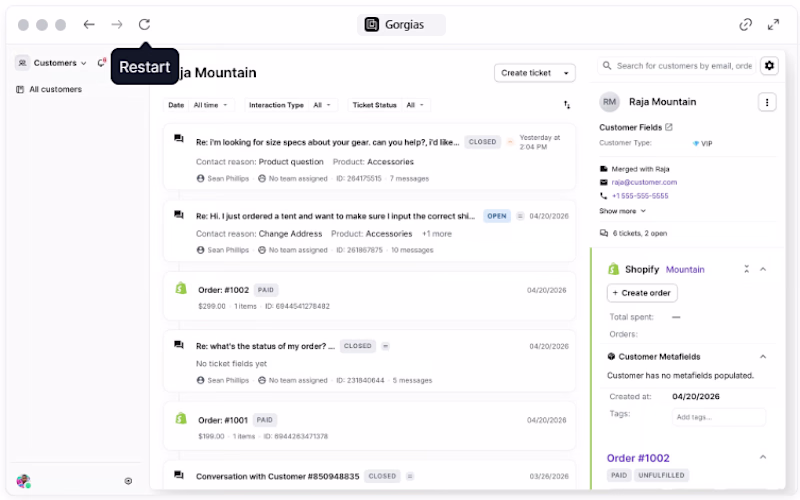Click the sort order arrows icon
The width and height of the screenshot is (800, 500).
tap(567, 105)
